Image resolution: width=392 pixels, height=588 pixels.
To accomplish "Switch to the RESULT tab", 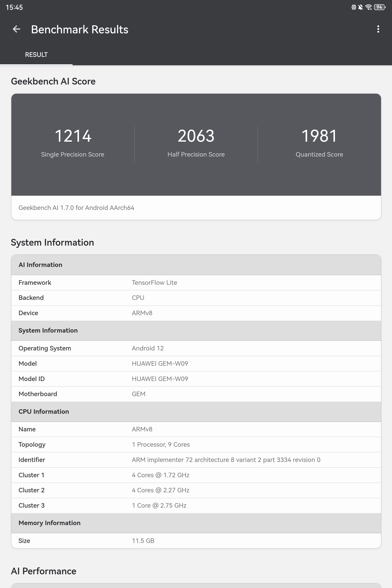I will [x=36, y=54].
